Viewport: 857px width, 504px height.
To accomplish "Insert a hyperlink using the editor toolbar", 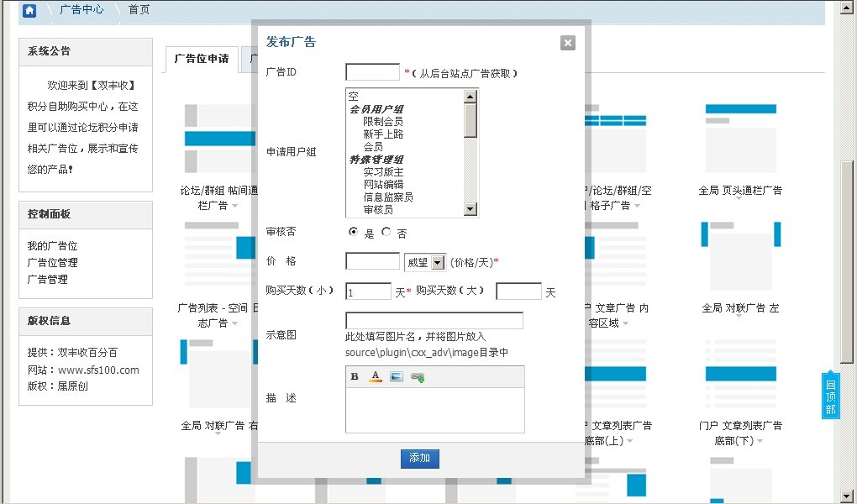I will 417,376.
